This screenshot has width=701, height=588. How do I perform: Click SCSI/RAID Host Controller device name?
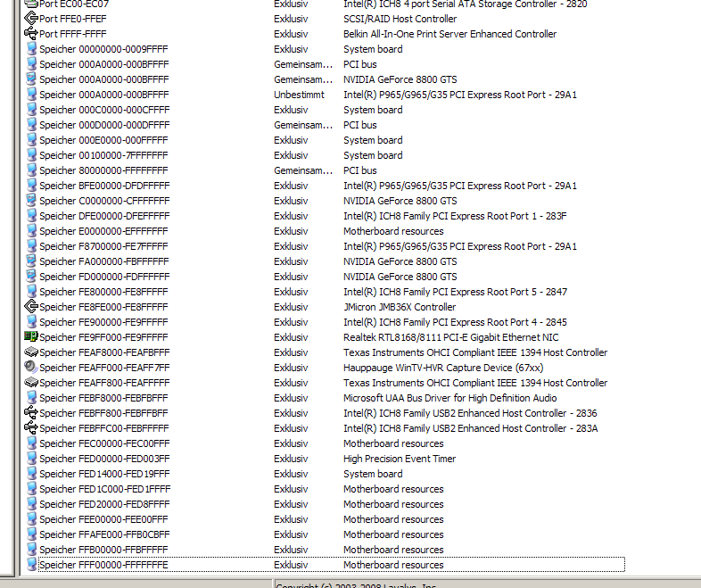click(x=400, y=19)
